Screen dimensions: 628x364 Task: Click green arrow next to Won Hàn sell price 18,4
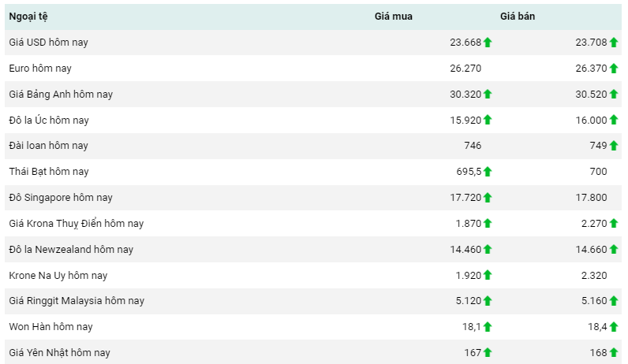[x=614, y=327]
